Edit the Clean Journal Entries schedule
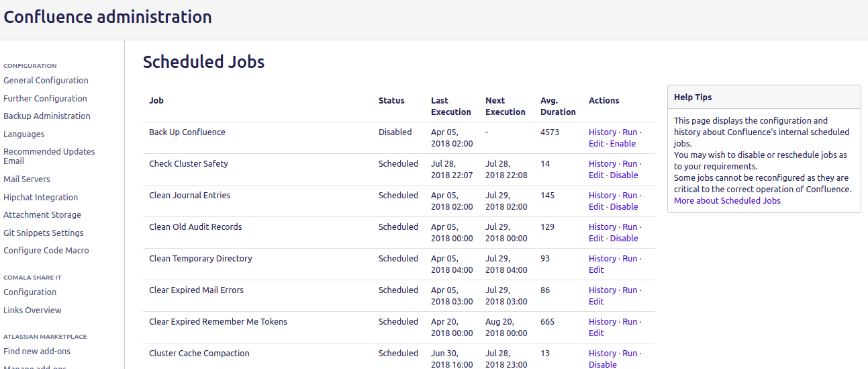 point(596,207)
